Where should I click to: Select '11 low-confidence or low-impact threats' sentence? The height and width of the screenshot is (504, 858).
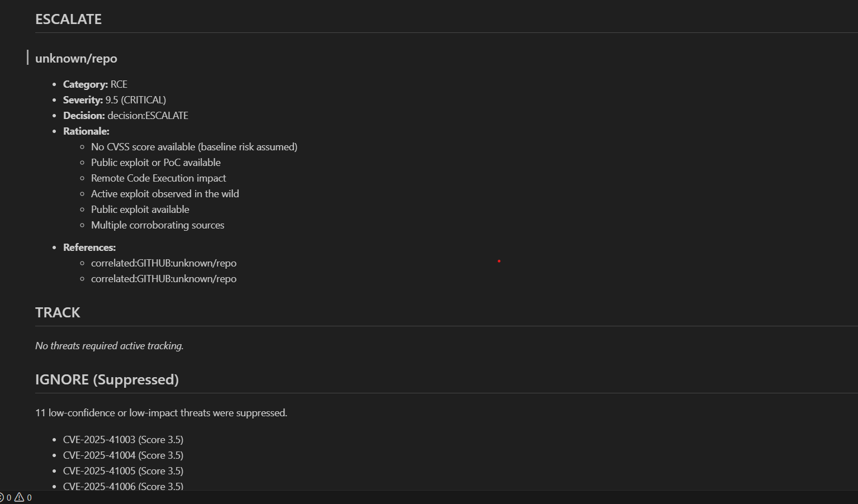(x=161, y=413)
